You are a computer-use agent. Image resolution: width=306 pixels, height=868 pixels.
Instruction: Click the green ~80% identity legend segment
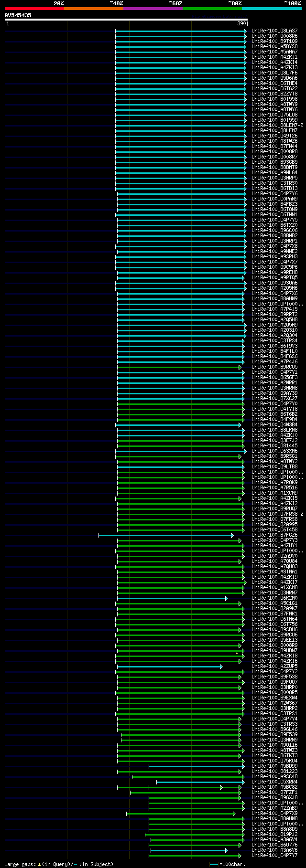point(212,9)
